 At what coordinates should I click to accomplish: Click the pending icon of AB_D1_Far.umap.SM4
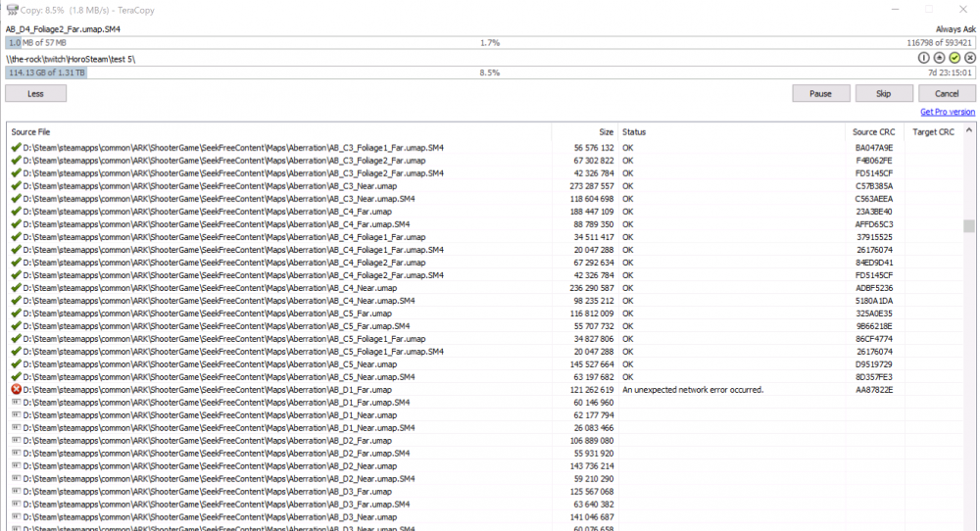point(17,403)
